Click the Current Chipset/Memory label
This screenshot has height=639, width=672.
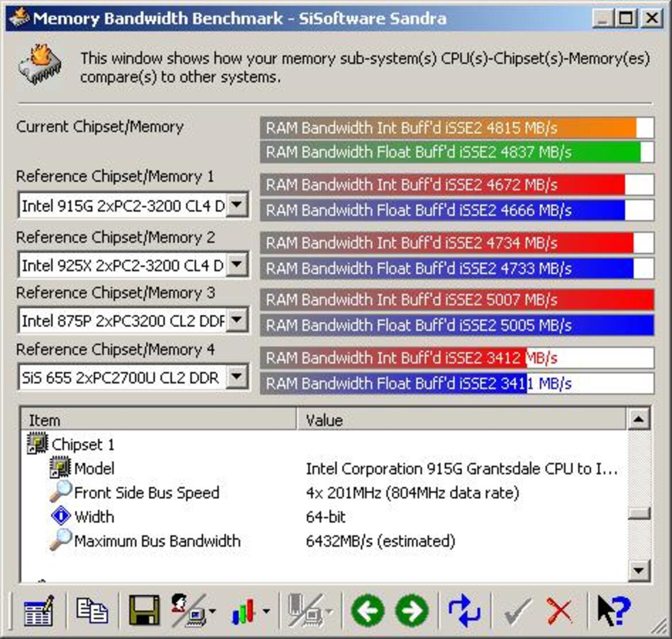click(100, 127)
